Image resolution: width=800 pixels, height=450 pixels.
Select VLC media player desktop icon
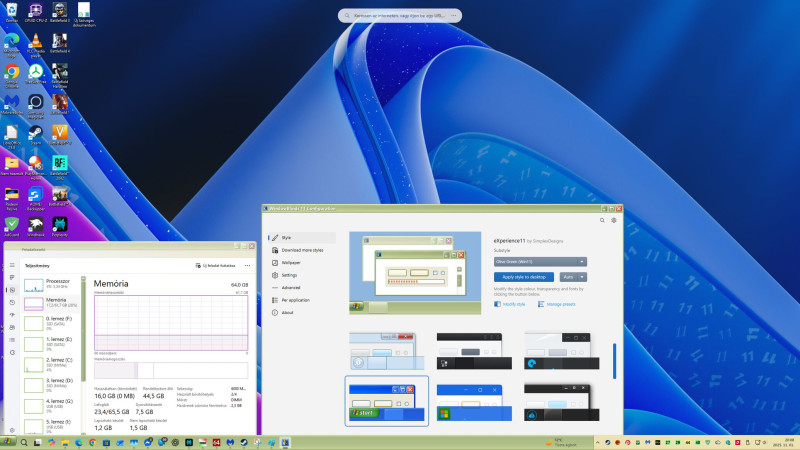pyautogui.click(x=36, y=45)
